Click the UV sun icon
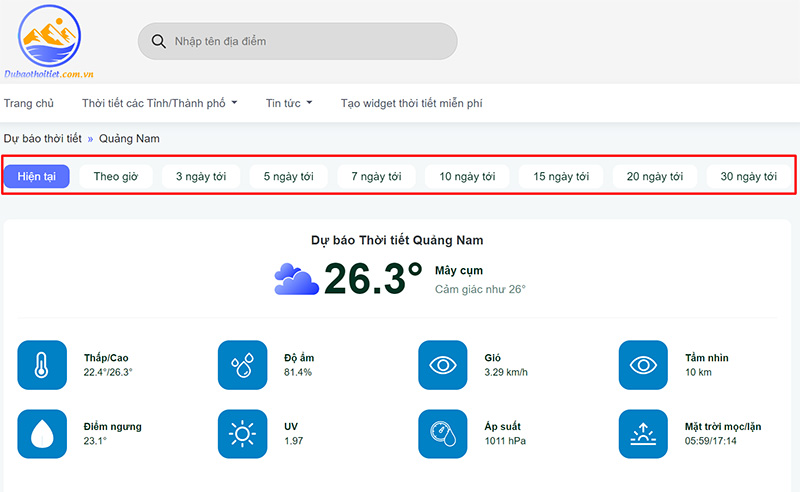The width and height of the screenshot is (800, 492). click(242, 433)
